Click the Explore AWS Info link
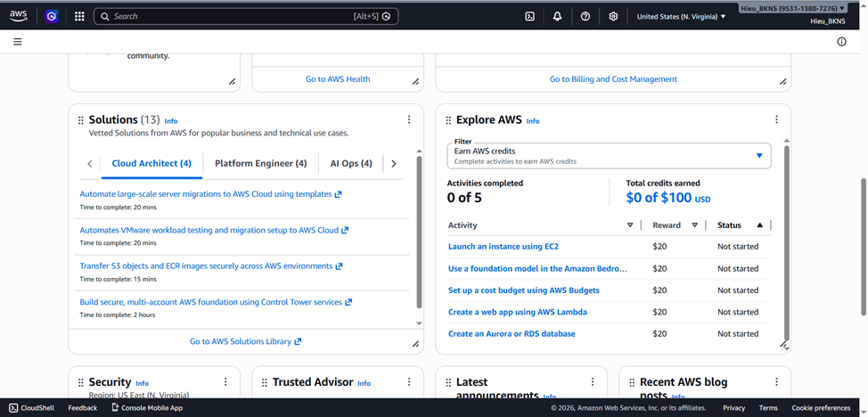Image resolution: width=868 pixels, height=417 pixels. (x=533, y=121)
